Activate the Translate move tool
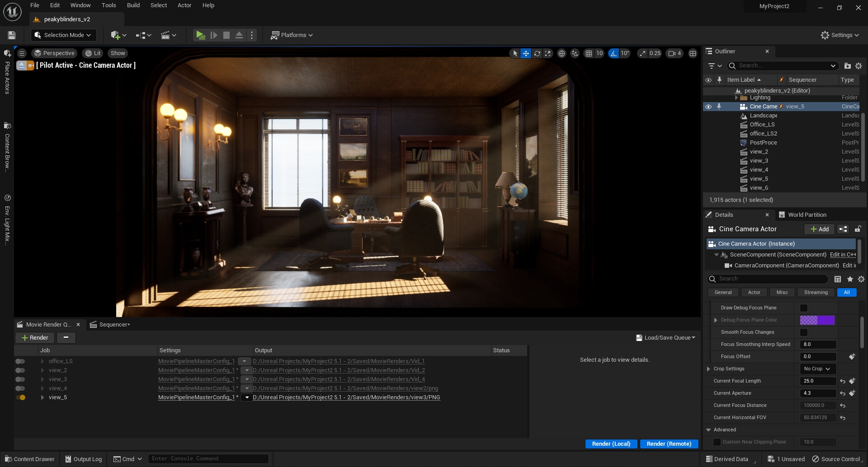 point(526,53)
